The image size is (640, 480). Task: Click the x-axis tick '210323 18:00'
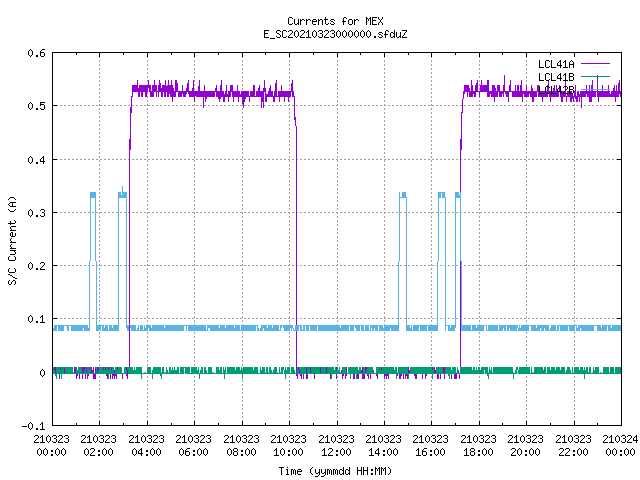pos(478,446)
